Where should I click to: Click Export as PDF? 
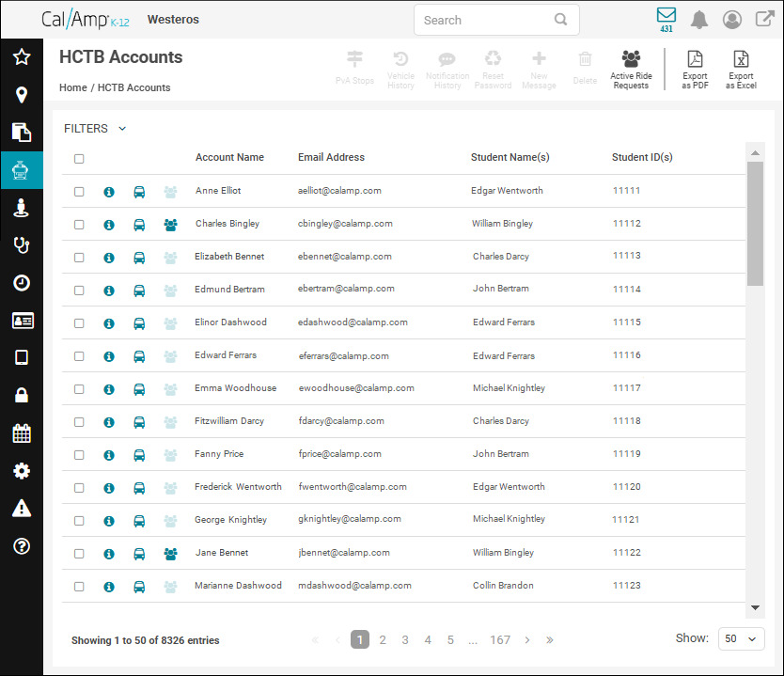click(x=695, y=70)
